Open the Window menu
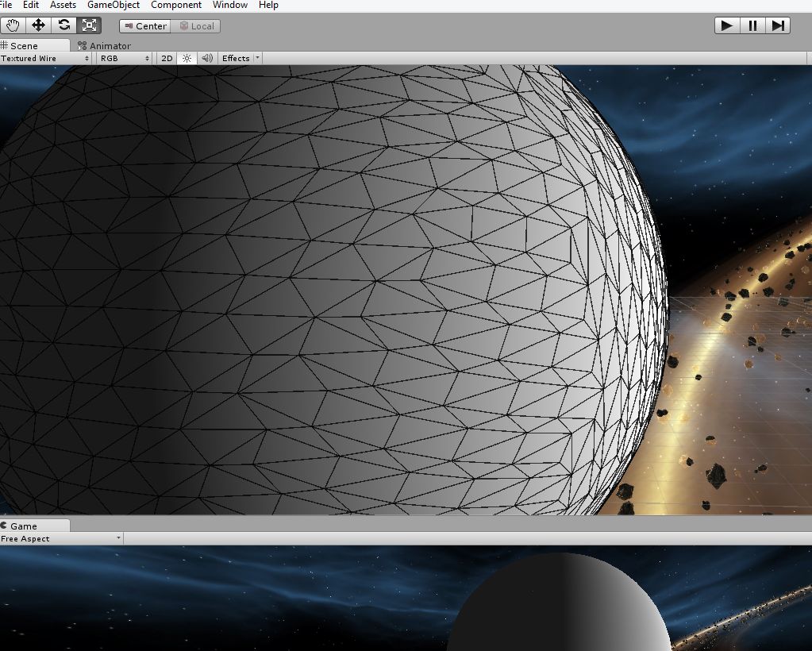Viewport: 812px width, 651px height. pyautogui.click(x=230, y=6)
